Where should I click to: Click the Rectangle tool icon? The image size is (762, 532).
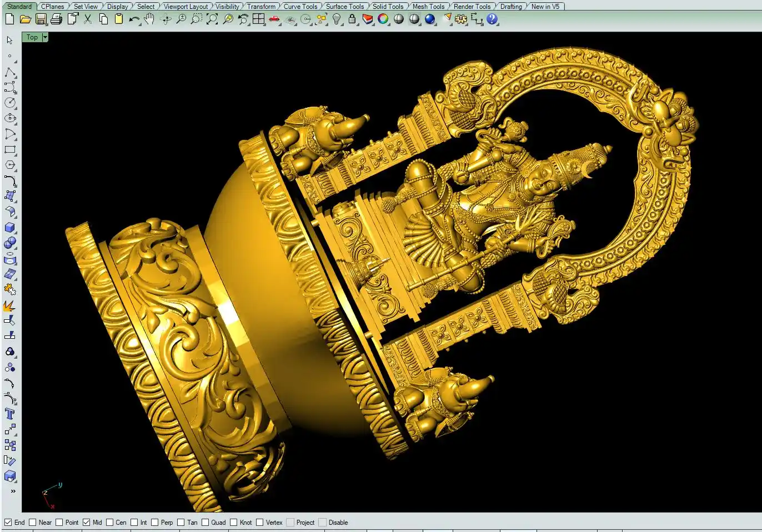[10, 149]
